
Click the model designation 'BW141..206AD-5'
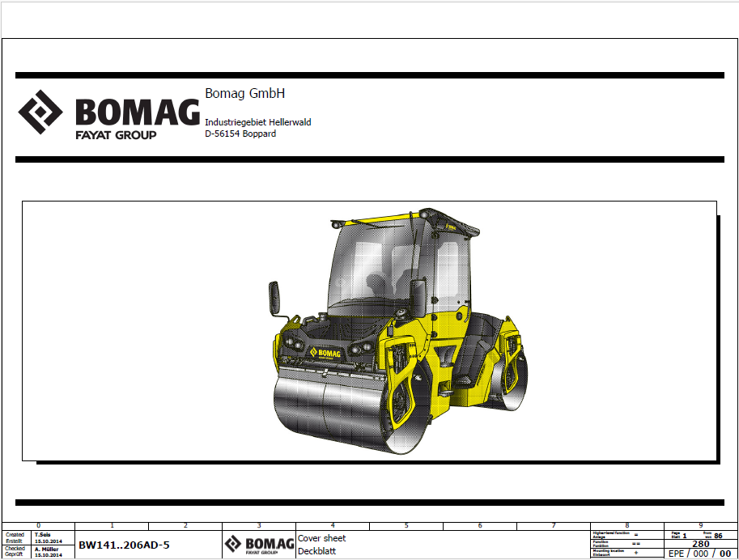click(124, 545)
